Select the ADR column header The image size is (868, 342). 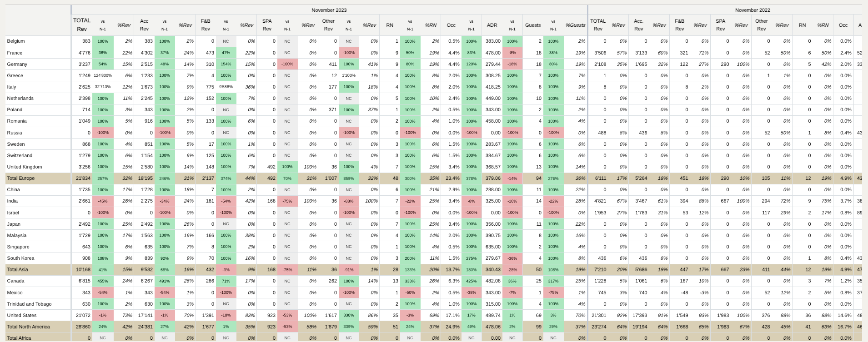coord(492,25)
